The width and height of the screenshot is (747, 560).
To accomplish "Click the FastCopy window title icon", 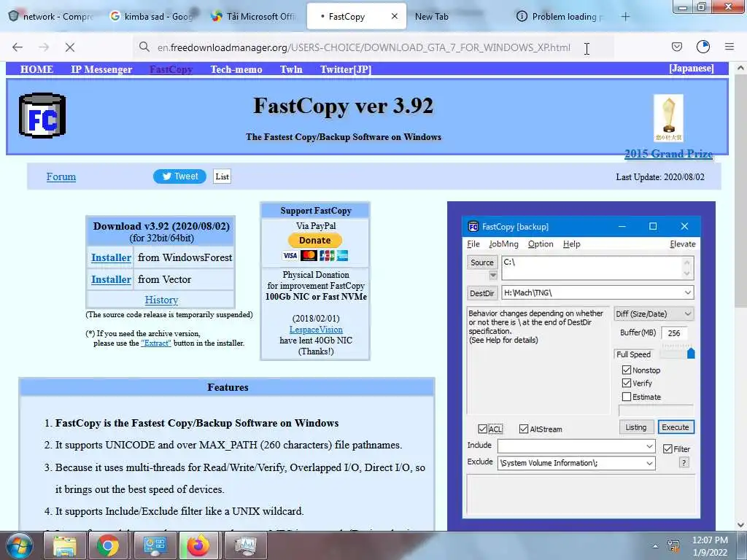I will (x=473, y=227).
